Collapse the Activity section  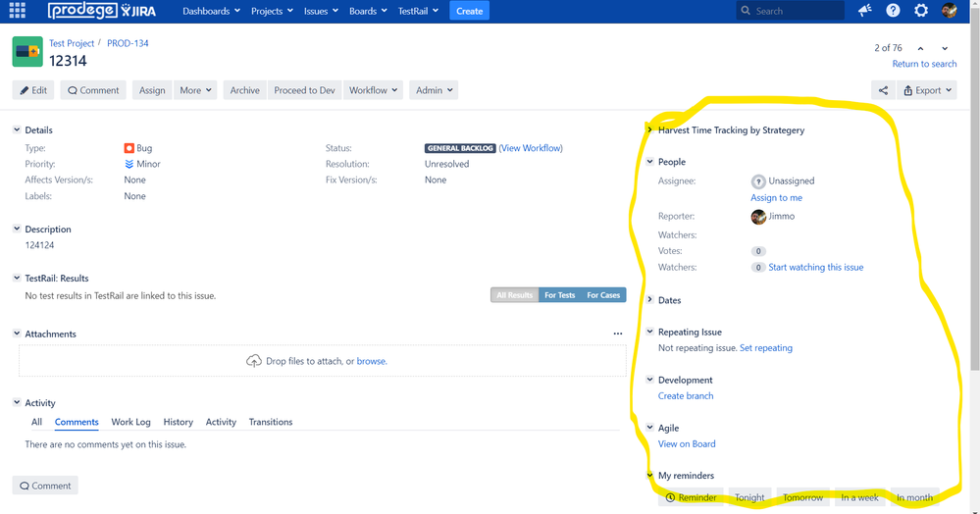pyautogui.click(x=17, y=402)
